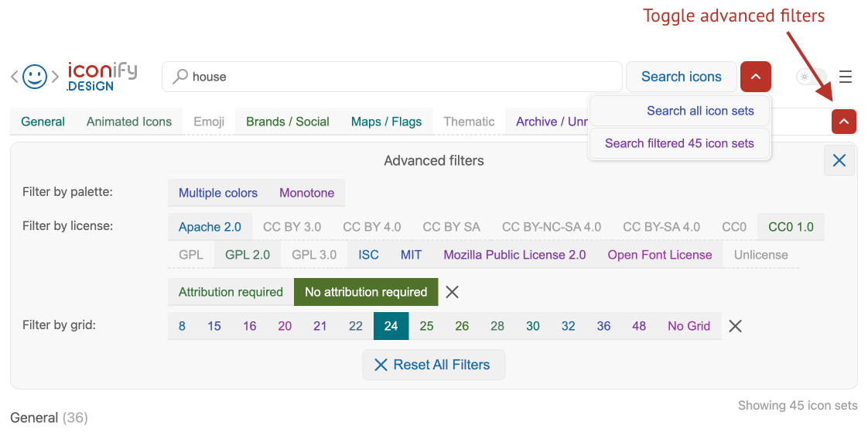Click the Iconify Design logo
The height and width of the screenshot is (436, 868).
click(101, 77)
